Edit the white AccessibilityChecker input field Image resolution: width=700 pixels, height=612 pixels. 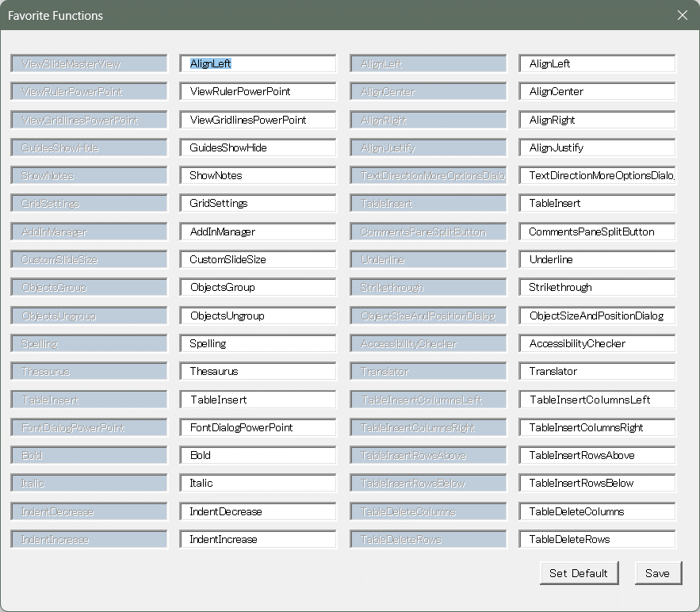pyautogui.click(x=597, y=344)
